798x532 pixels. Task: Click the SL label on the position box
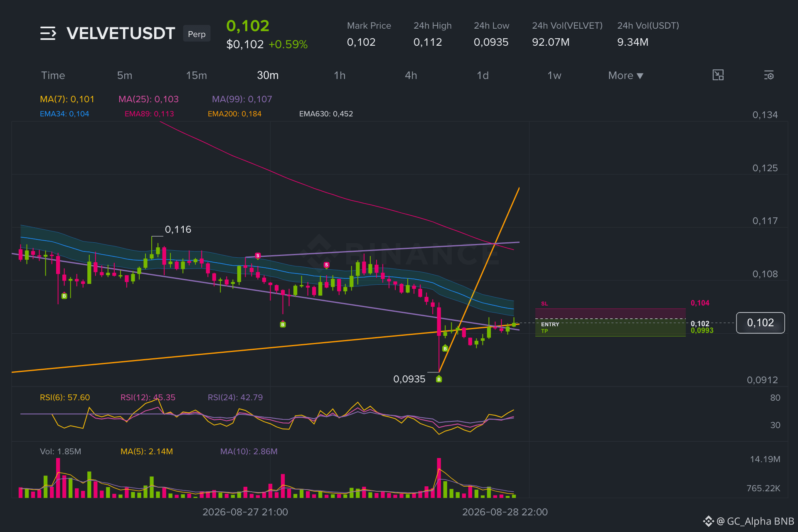click(x=544, y=304)
